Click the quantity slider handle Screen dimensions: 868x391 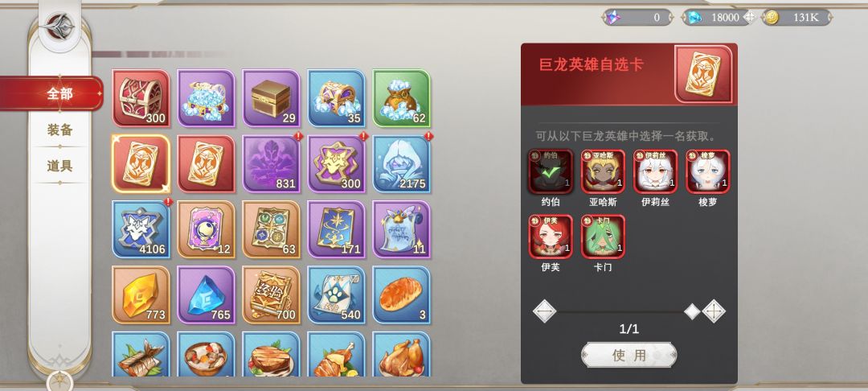click(x=692, y=312)
